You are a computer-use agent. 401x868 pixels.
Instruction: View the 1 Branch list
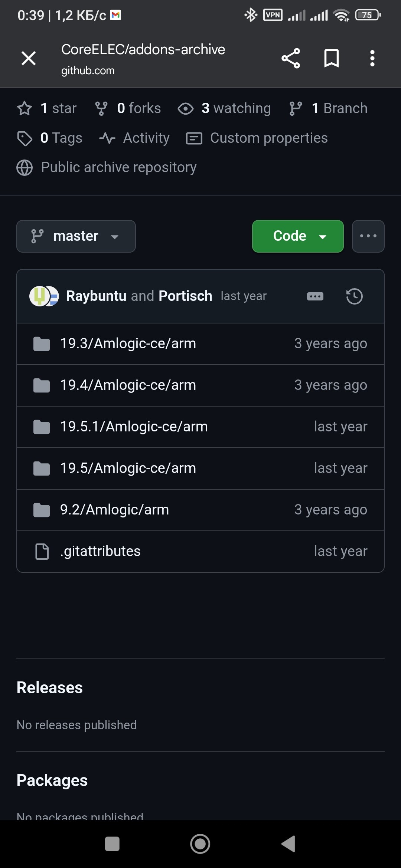329,108
